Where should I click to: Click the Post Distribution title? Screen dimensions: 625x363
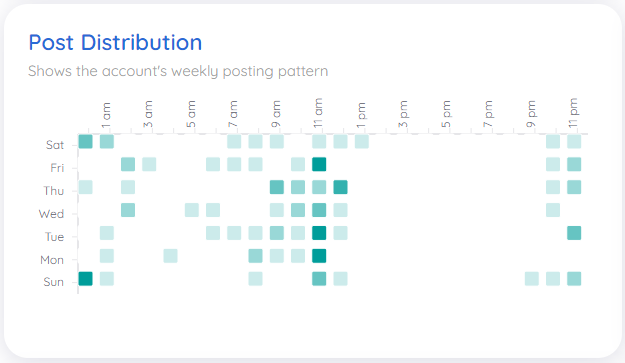pyautogui.click(x=115, y=43)
